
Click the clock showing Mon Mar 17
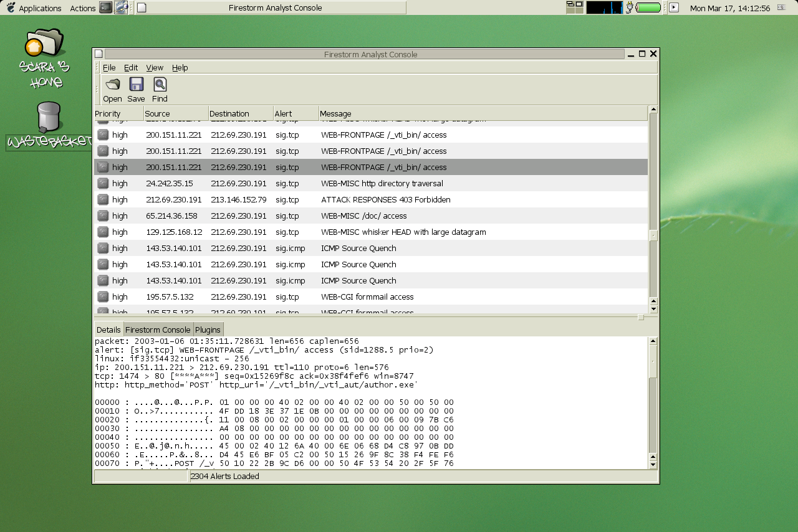coord(729,8)
